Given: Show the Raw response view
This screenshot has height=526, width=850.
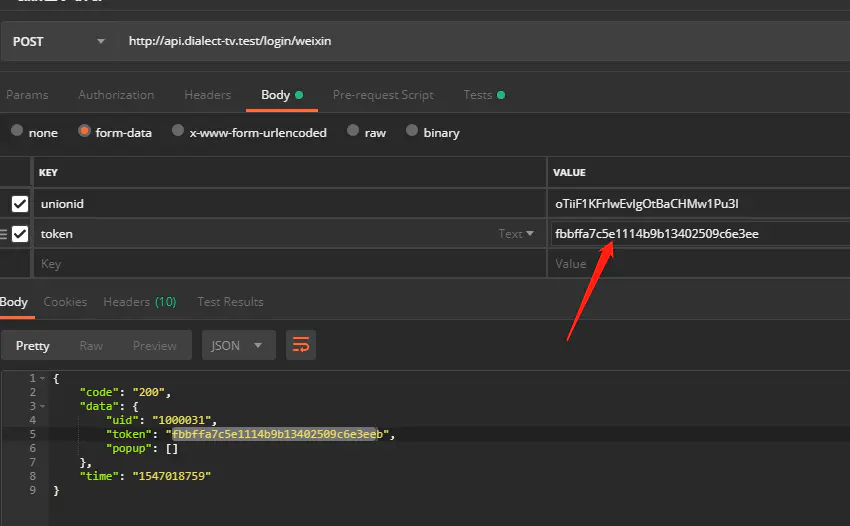Looking at the screenshot, I should pos(91,345).
